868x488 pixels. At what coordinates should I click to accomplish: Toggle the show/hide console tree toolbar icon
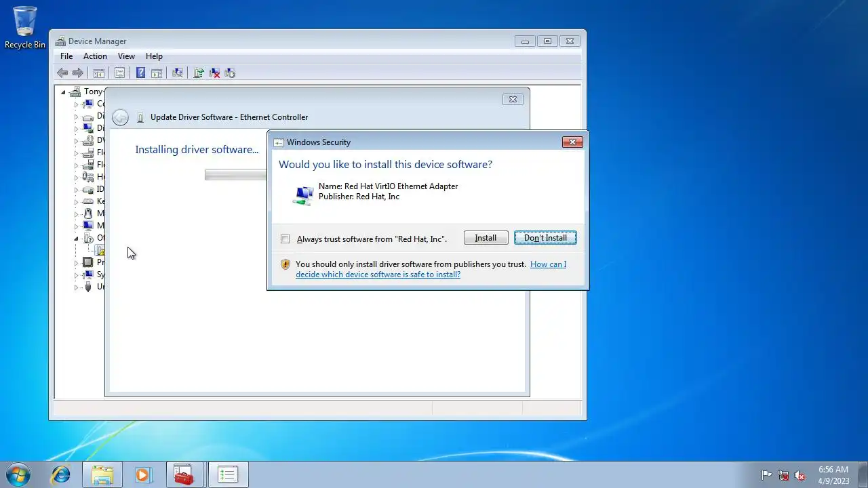pyautogui.click(x=99, y=73)
